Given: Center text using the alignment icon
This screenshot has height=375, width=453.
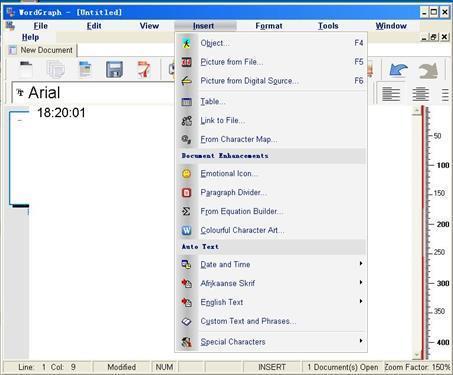Looking at the screenshot, I should (421, 94).
